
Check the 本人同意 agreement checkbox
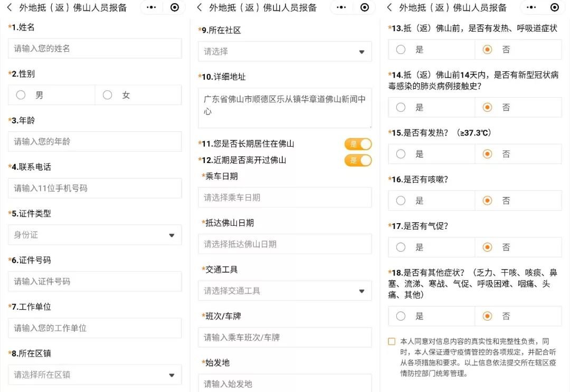click(x=392, y=341)
